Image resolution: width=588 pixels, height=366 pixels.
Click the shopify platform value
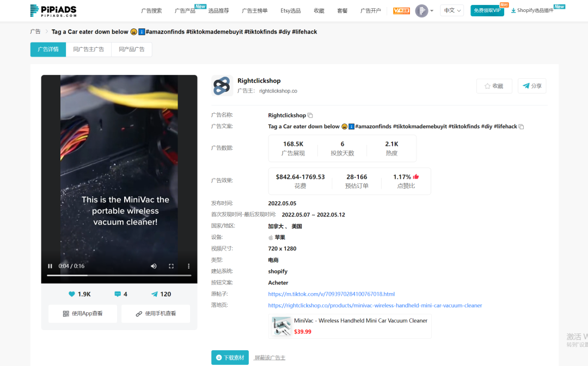pyautogui.click(x=278, y=271)
